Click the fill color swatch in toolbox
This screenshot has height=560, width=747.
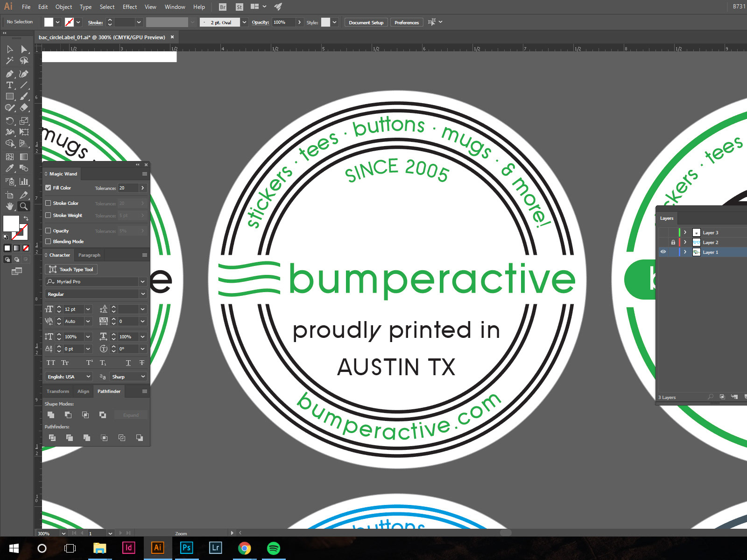[x=11, y=224]
